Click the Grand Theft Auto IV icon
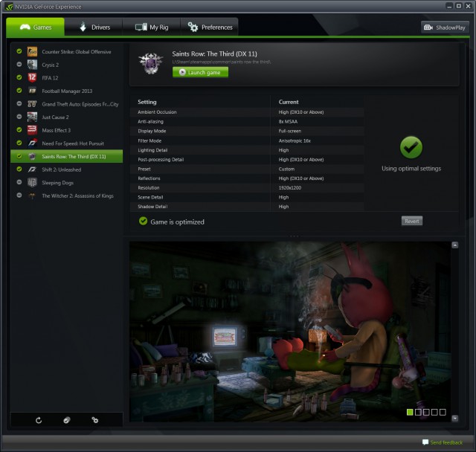Screen dimensions: 476x452 32,104
